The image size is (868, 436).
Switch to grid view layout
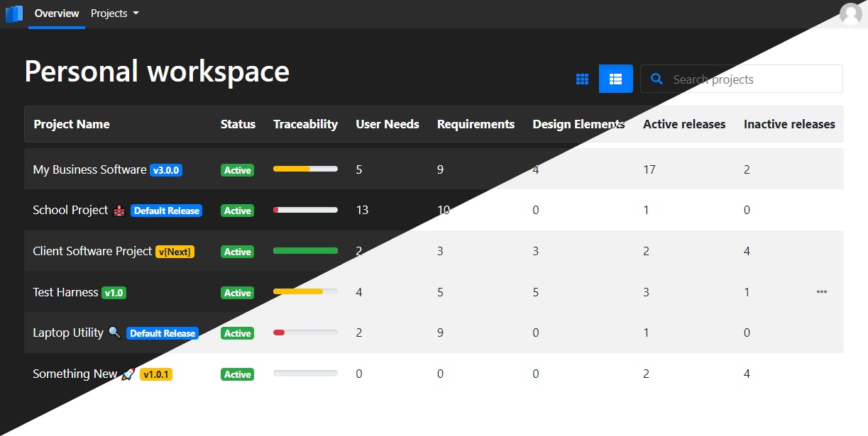point(582,79)
